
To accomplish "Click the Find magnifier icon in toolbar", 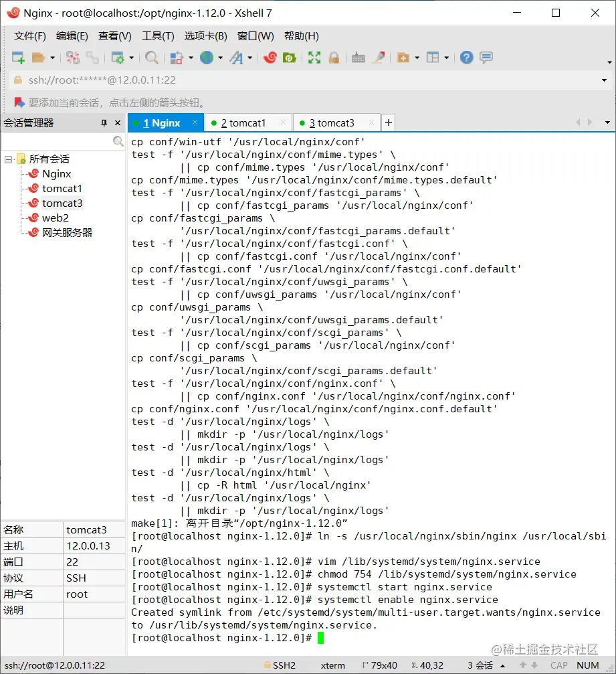I will [152, 58].
